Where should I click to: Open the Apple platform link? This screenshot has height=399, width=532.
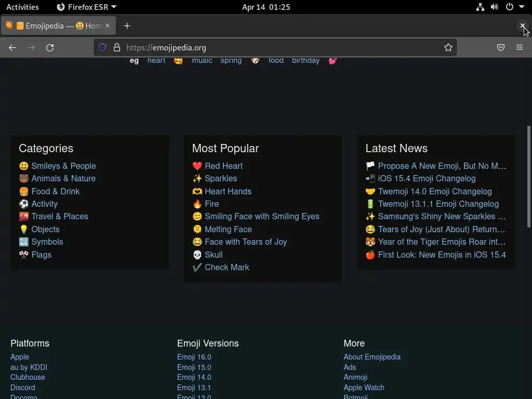click(20, 357)
